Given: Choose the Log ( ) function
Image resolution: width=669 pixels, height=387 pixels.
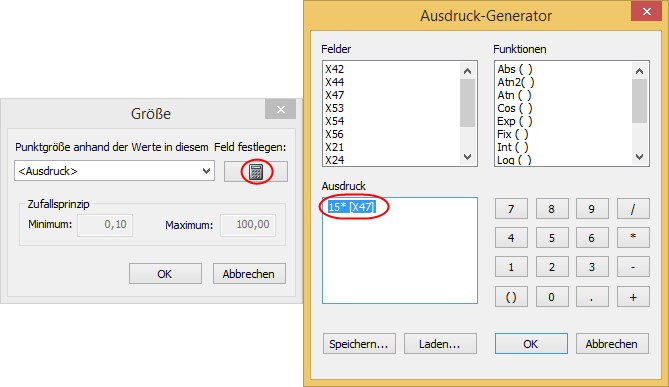Looking at the screenshot, I should click(515, 160).
